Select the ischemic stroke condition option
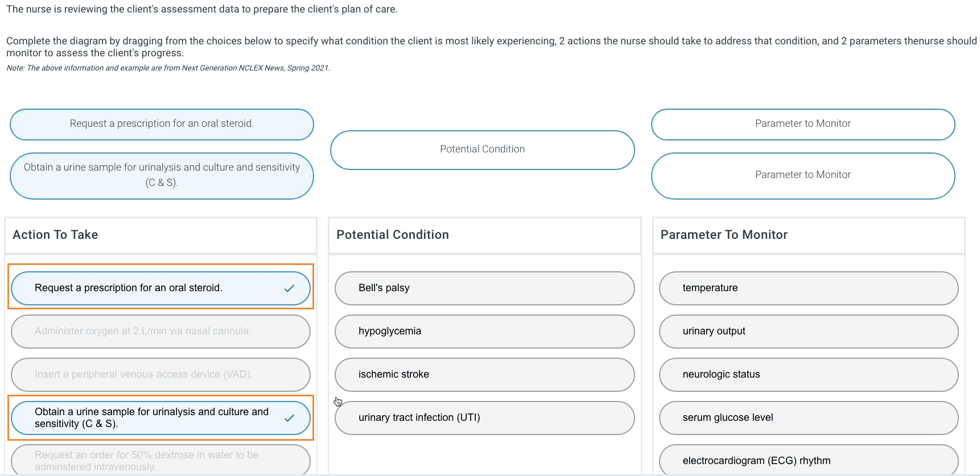Image resolution: width=980 pixels, height=476 pixels. [484, 375]
